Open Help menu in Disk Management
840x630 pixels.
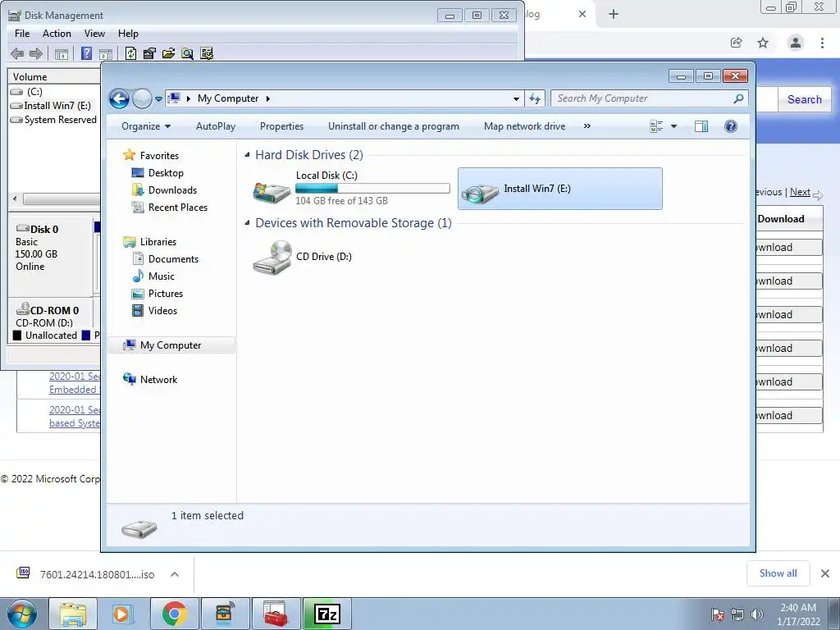[128, 33]
